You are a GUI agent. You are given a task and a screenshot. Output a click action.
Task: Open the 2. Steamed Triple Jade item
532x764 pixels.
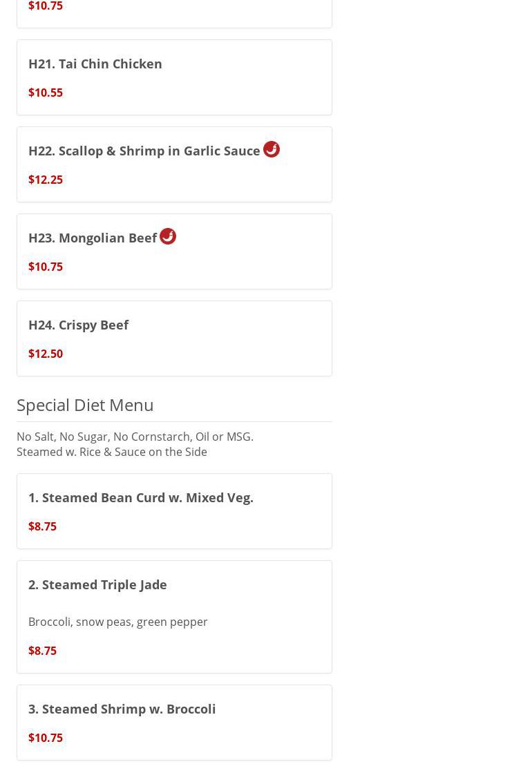97,584
